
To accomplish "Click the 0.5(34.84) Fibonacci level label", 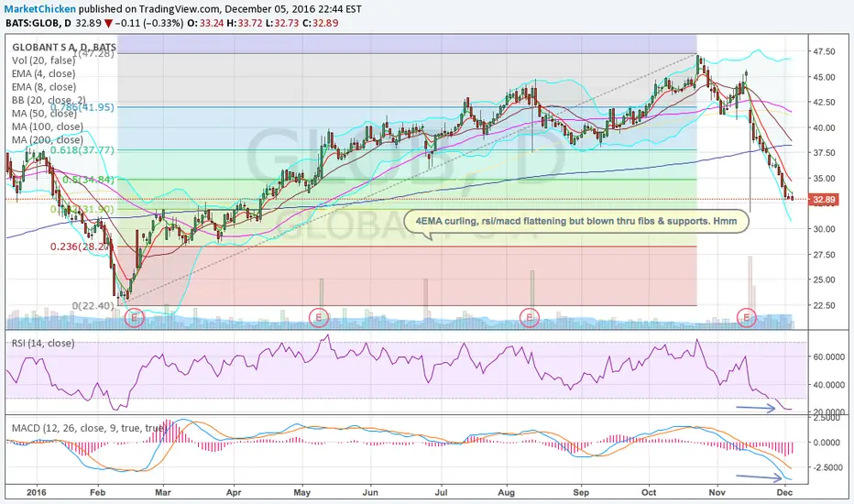I will click(88, 180).
